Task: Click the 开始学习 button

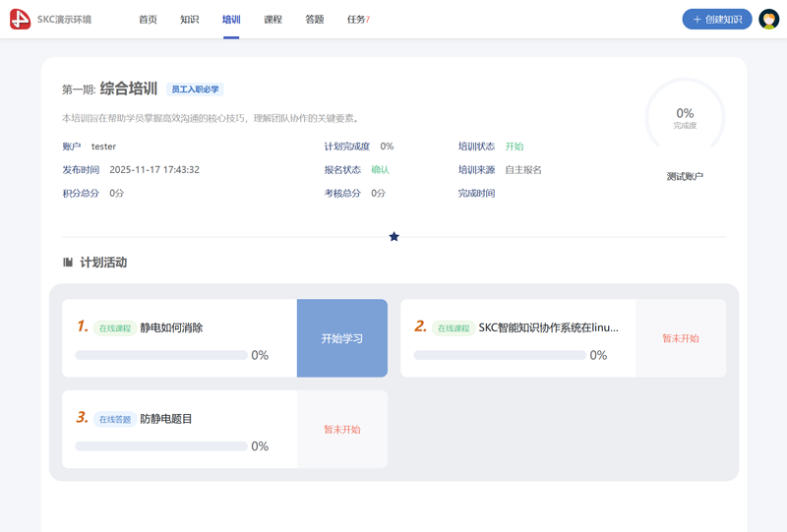Action: tap(341, 338)
